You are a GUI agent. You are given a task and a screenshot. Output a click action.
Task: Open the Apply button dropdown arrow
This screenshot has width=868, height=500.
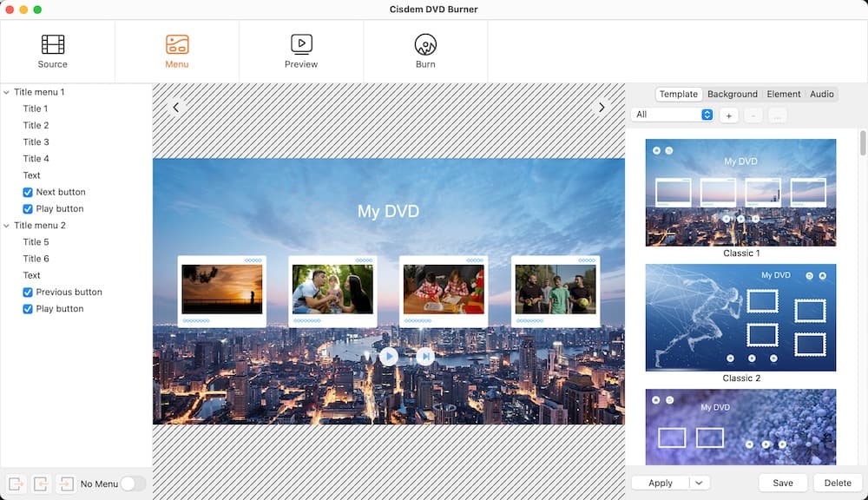click(699, 483)
